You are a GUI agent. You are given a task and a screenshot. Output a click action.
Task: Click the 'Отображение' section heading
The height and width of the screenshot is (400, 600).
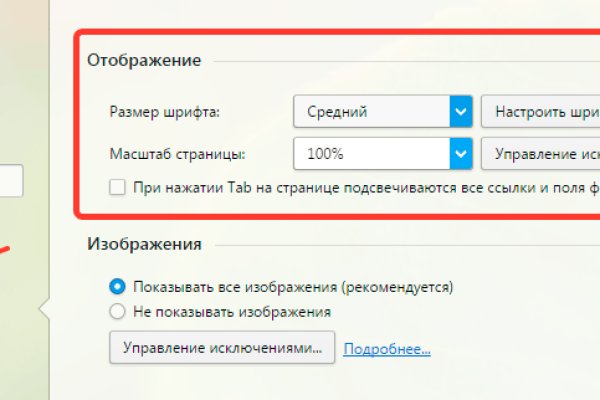(144, 60)
